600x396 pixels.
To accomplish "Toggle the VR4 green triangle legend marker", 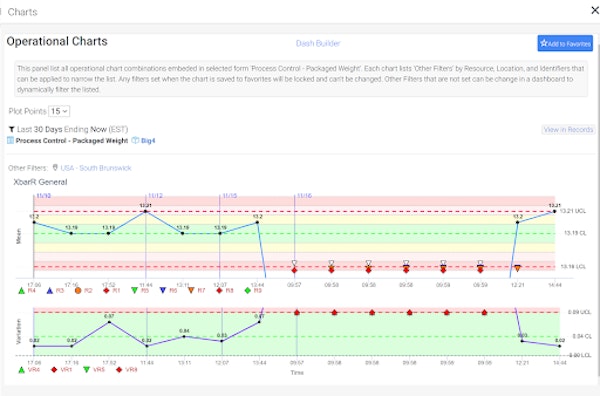I will coord(21,370).
